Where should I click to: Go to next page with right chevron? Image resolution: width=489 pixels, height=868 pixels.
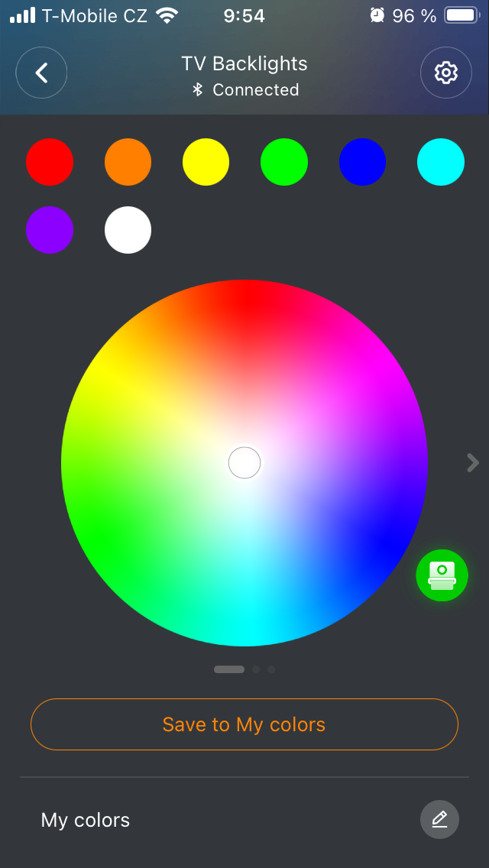click(472, 463)
